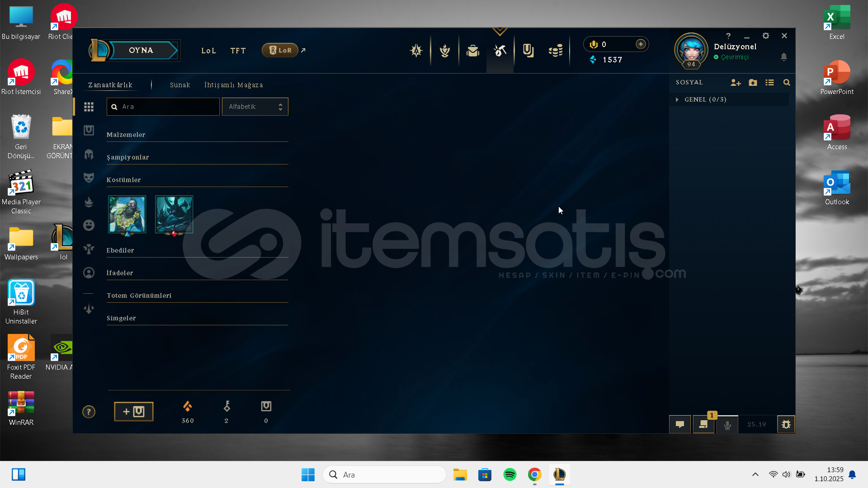
Task: Toggle the voice microphone mute button
Action: click(727, 425)
